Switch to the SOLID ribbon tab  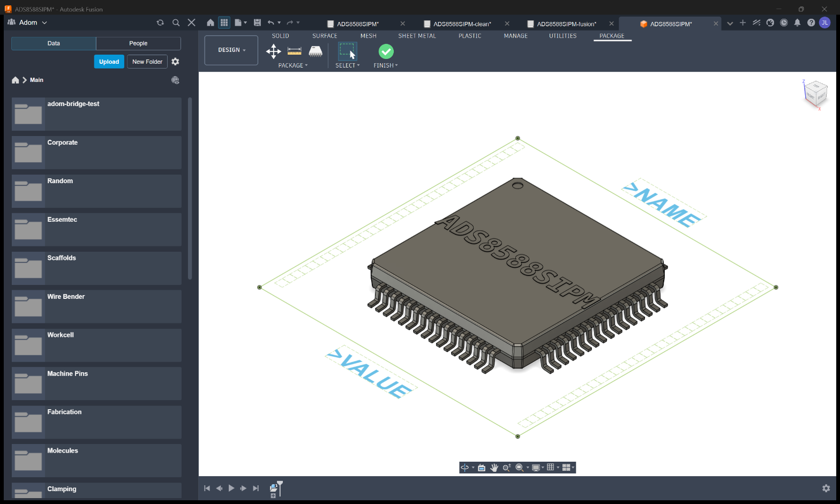[x=281, y=36]
